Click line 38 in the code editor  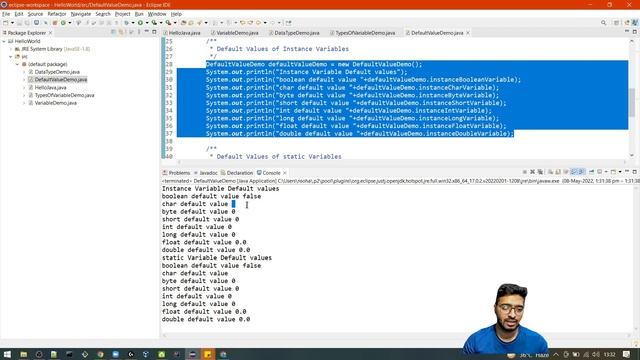(402, 141)
